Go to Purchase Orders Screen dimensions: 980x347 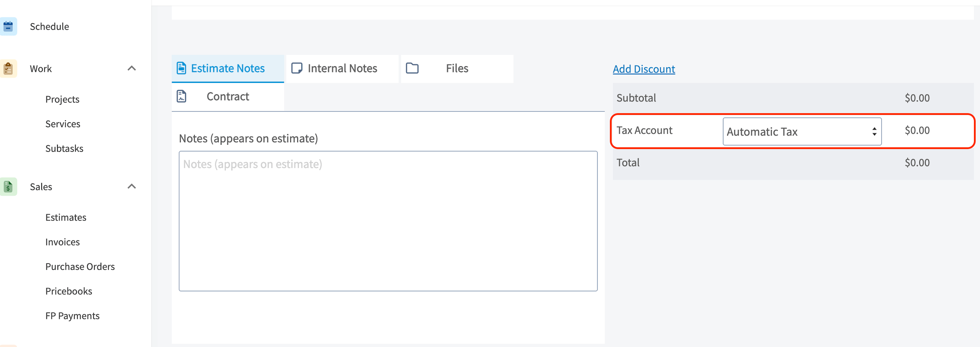80,267
